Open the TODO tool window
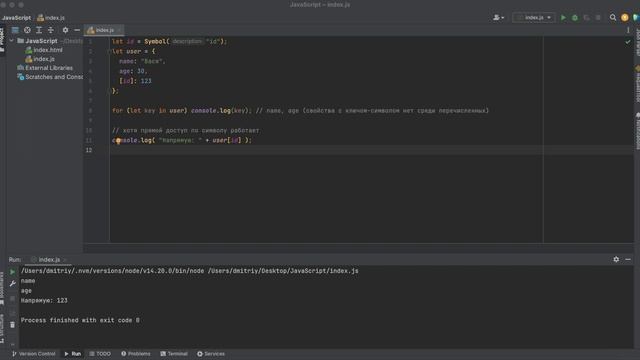Screen dimensions: 640x360 pyautogui.click(x=100, y=353)
